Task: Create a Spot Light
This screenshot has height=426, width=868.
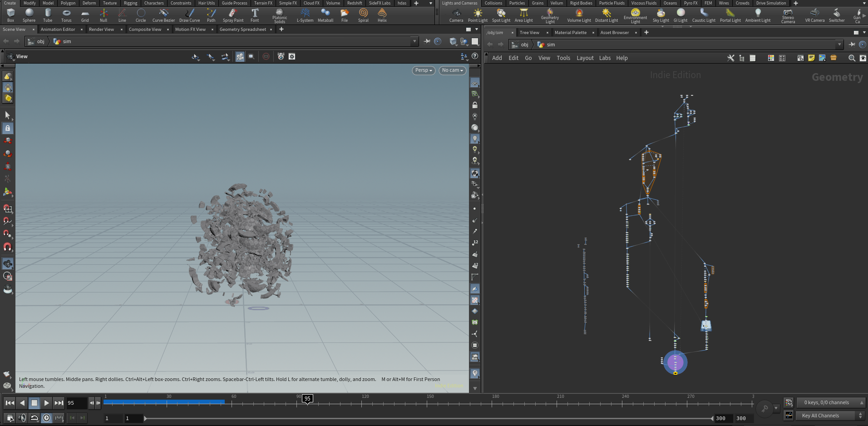Action: click(501, 15)
